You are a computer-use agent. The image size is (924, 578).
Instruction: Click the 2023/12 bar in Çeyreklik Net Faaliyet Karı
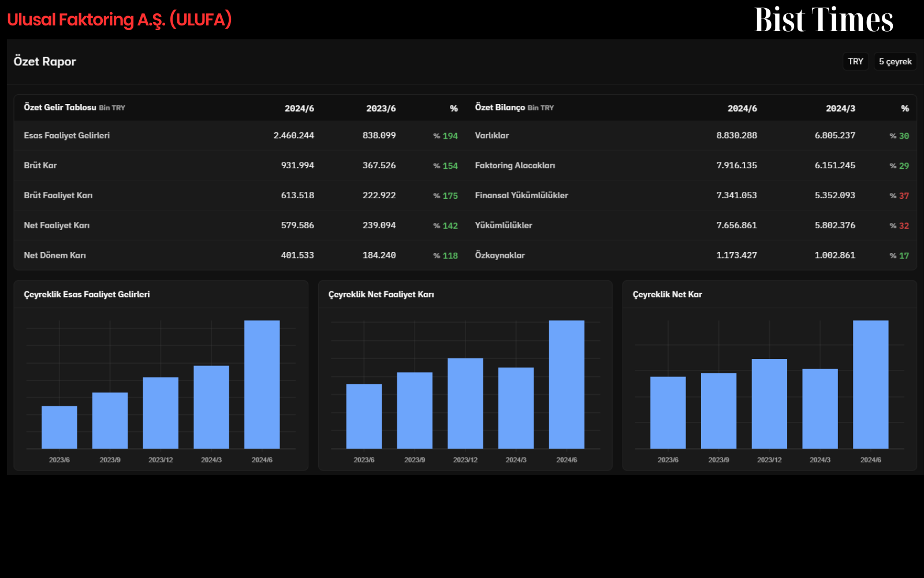pyautogui.click(x=465, y=403)
